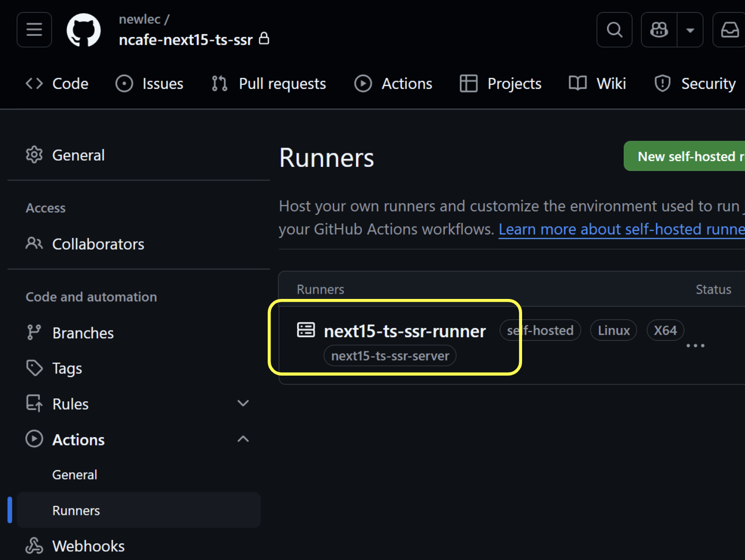Click the private lock icon by repo name
Image resolution: width=745 pixels, height=560 pixels.
[264, 38]
